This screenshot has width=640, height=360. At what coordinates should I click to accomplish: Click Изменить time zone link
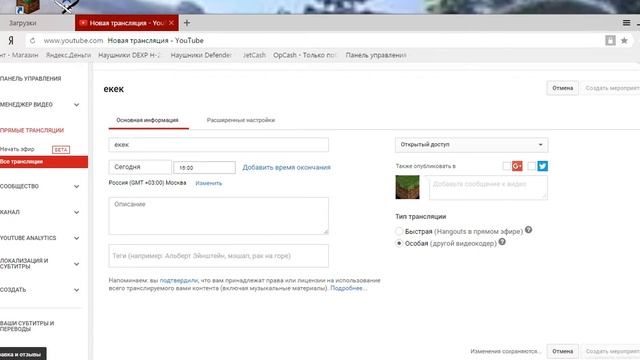pos(209,183)
